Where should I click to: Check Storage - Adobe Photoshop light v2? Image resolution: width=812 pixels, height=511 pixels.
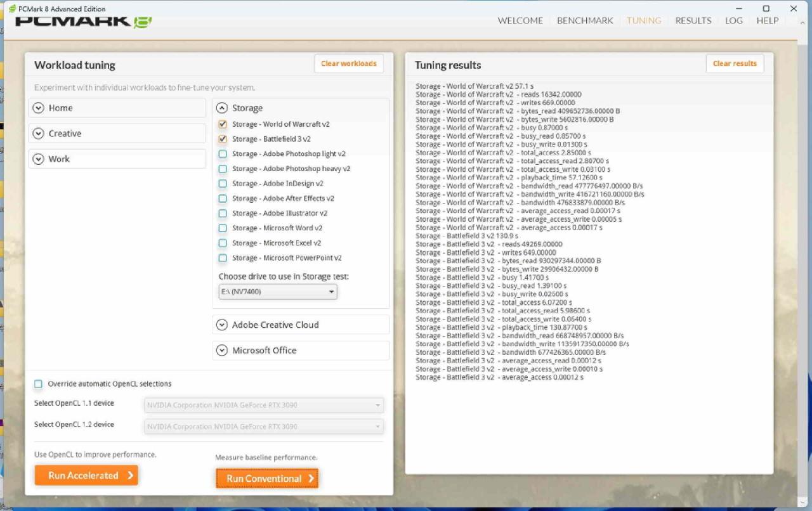tap(223, 154)
